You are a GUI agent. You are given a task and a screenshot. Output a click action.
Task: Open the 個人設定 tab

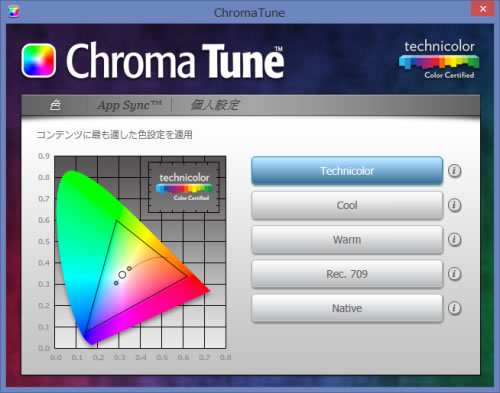[x=215, y=105]
